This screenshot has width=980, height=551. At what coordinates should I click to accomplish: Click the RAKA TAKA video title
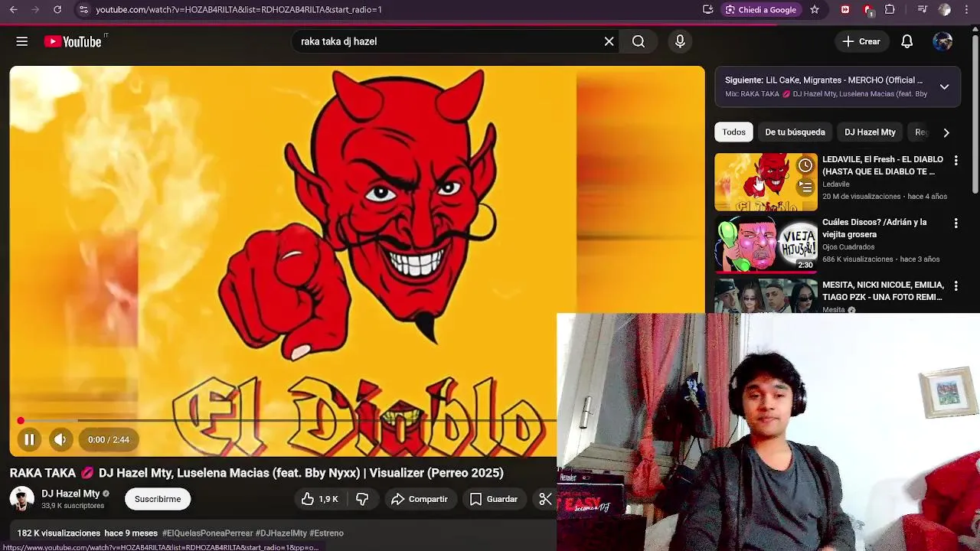(x=256, y=473)
